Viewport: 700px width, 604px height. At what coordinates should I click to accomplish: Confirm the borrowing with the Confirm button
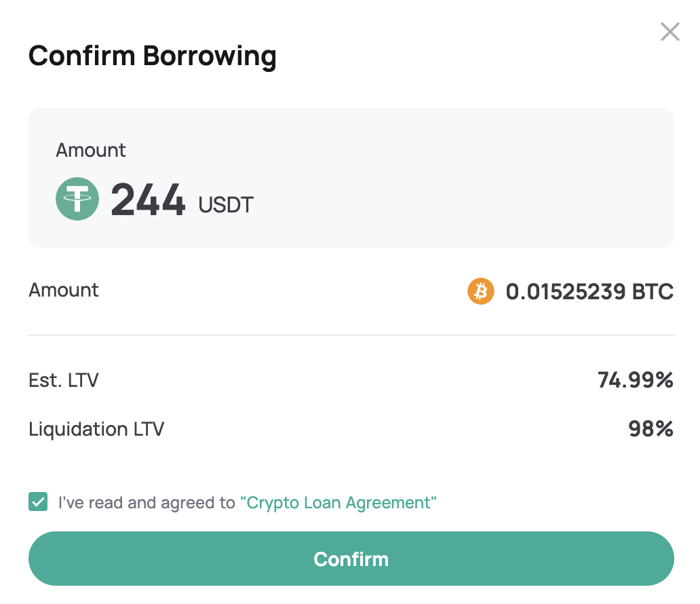point(351,559)
